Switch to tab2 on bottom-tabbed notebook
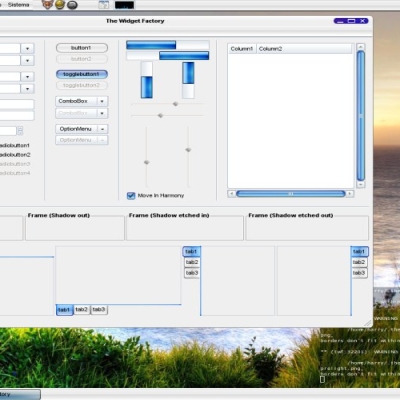The image size is (400, 400). [81, 310]
